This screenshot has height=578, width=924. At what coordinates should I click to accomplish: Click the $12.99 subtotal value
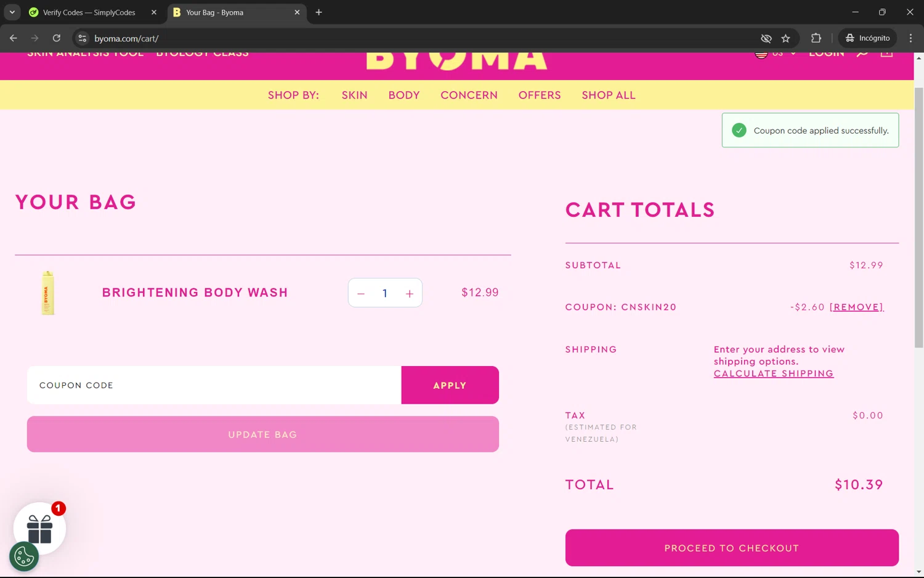click(866, 265)
